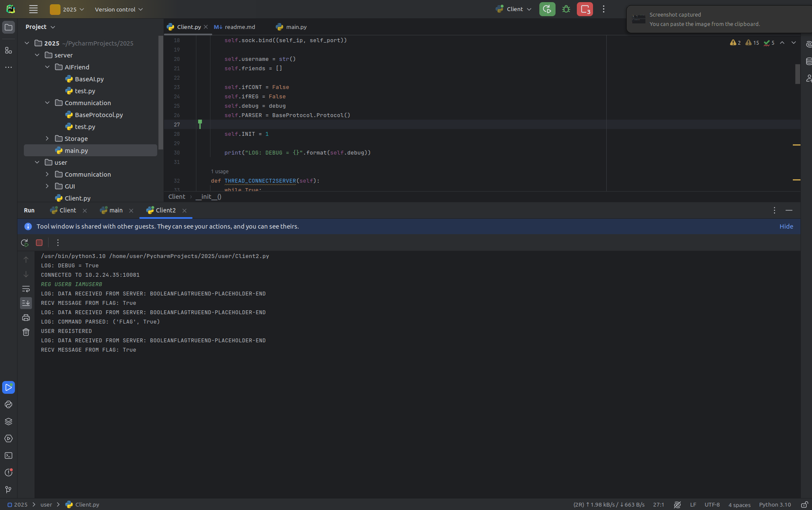Toggle the Project tool window folder icon

pos(9,27)
